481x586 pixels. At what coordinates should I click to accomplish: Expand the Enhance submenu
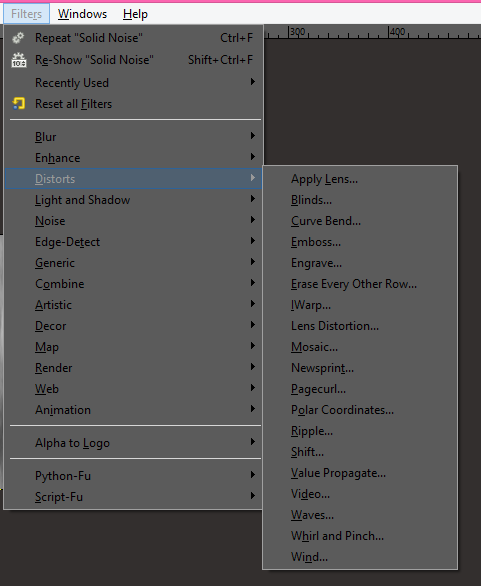pos(133,158)
